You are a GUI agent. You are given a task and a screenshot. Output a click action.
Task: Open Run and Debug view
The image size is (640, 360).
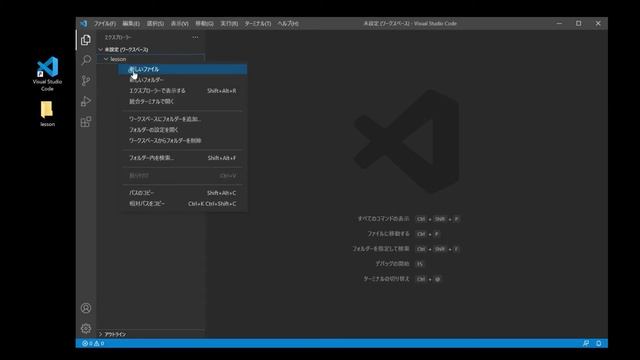click(x=86, y=101)
